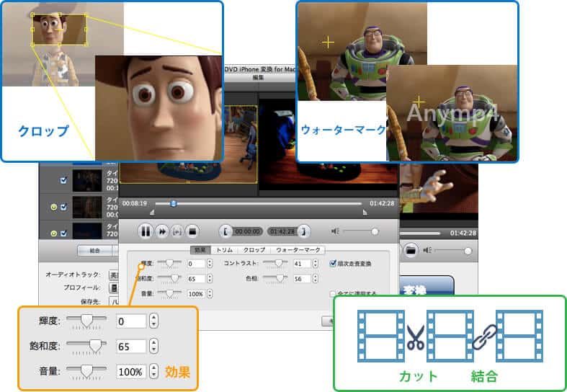Viewport: 567px width, 392px height.
Task: Click the 結合 merge button in main window
Action: click(x=95, y=251)
